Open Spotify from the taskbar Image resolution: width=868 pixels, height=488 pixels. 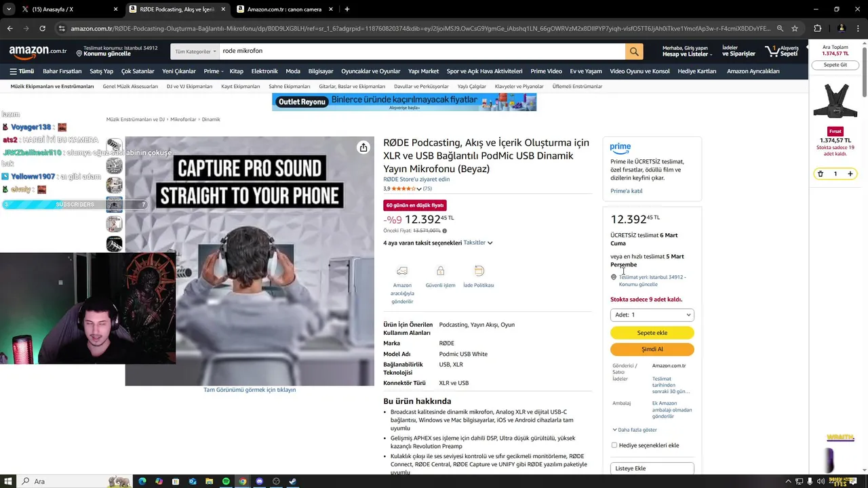point(226,481)
